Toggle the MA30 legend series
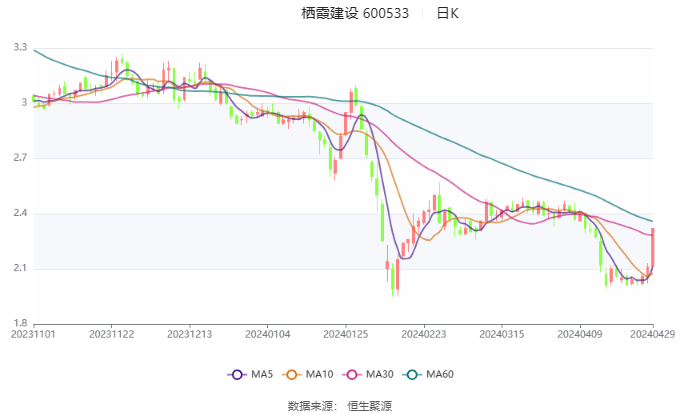Screen dimensions: 680x413 pos(368,374)
